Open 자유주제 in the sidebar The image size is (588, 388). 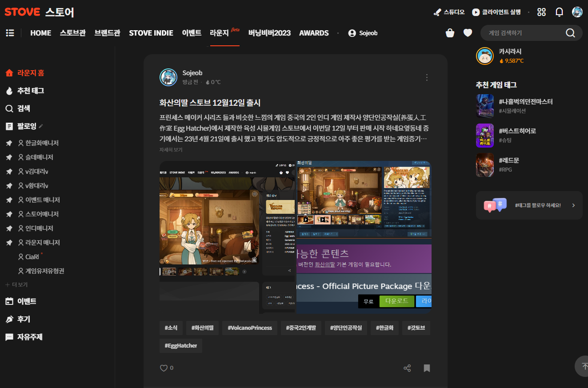point(24,337)
